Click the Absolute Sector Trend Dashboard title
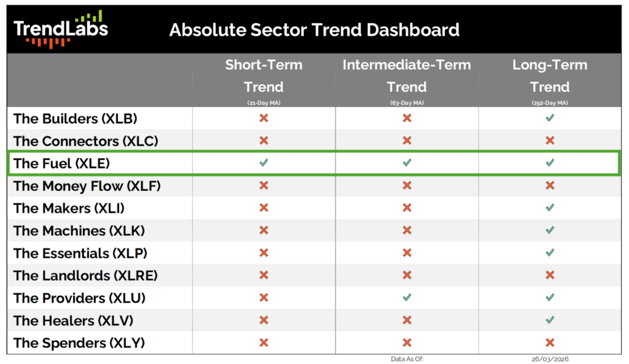 tap(314, 29)
